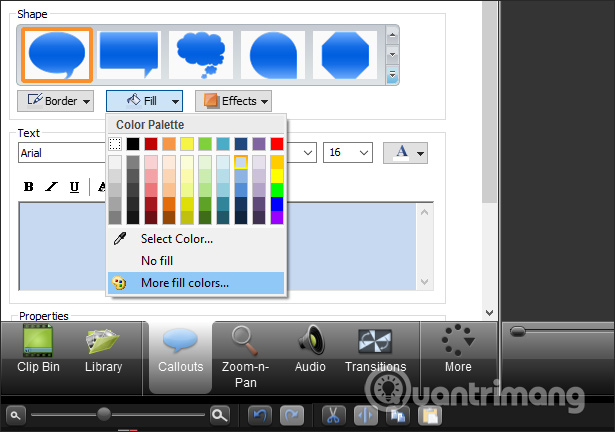
Task: Open the Library panel
Action: (x=104, y=349)
